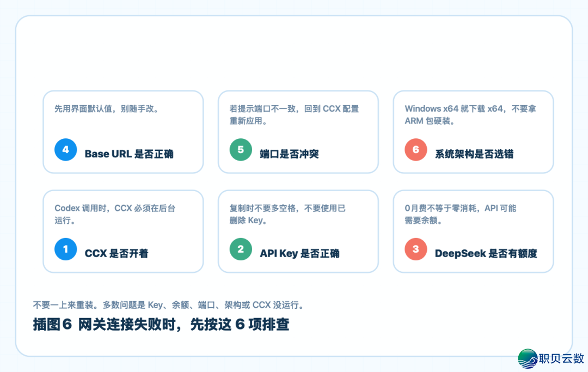Select the heading 'API Key 是否正确'
Screen dimensions: 588x372
[299, 253]
